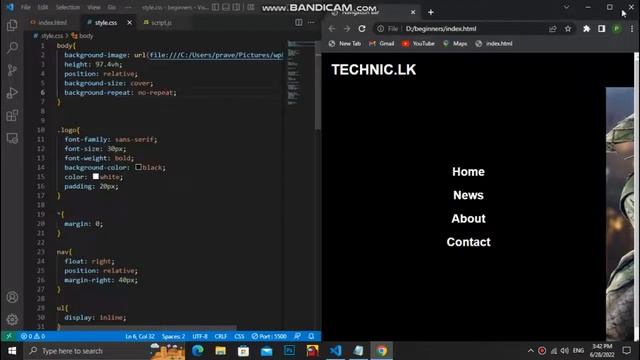Open the Accounts menu in activity bar
Viewport: 640px width, 360px height.
point(12,297)
